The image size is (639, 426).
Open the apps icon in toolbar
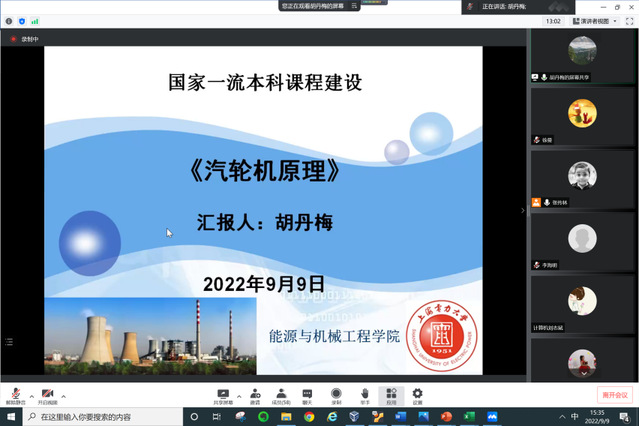(x=391, y=393)
